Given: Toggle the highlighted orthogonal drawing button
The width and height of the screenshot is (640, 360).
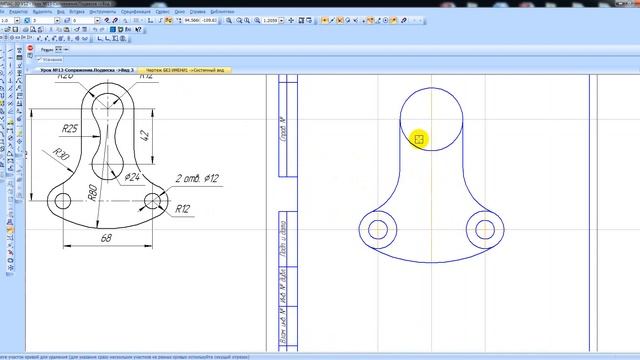Looking at the screenshot, I should pos(168,20).
